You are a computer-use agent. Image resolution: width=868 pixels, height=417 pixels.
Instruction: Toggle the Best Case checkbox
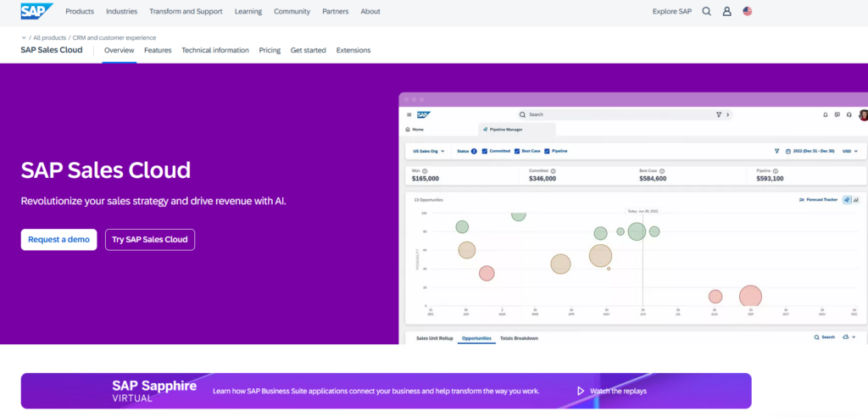coord(517,151)
